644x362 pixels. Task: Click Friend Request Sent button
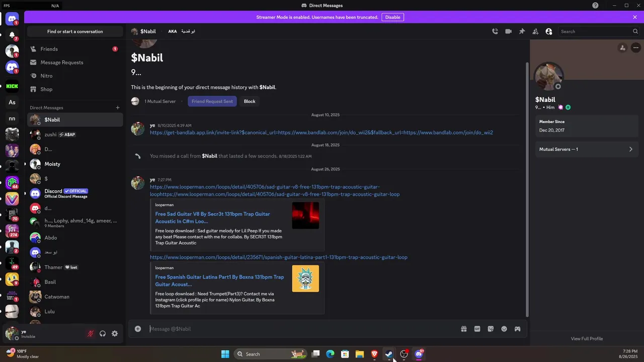(x=212, y=101)
